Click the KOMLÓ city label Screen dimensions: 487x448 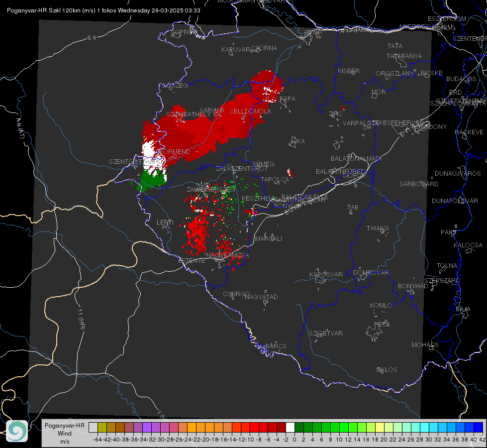(381, 306)
